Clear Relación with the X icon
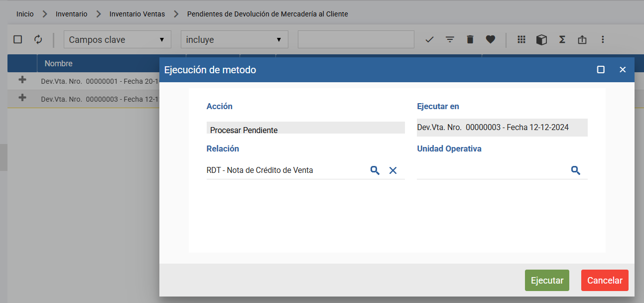This screenshot has width=644, height=303. coord(393,170)
